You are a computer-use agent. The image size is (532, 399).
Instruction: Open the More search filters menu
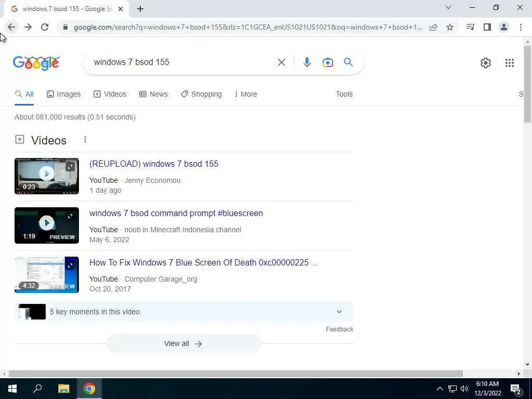pyautogui.click(x=246, y=94)
